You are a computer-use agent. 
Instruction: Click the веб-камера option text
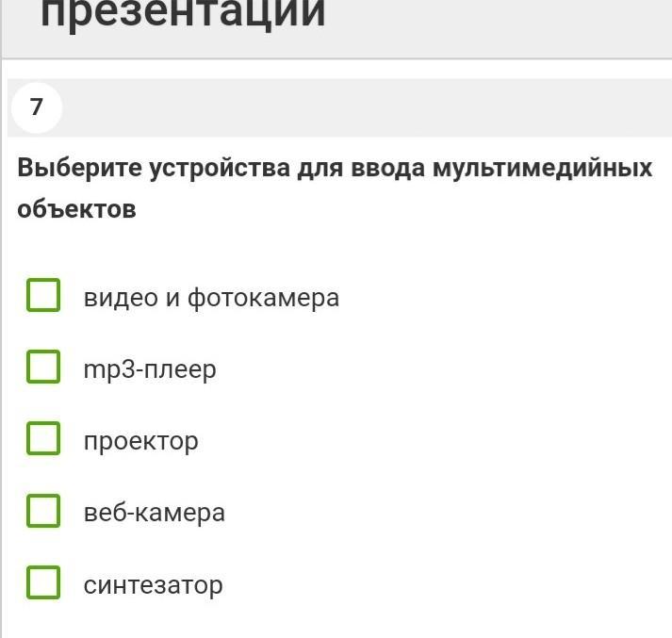pos(155,513)
